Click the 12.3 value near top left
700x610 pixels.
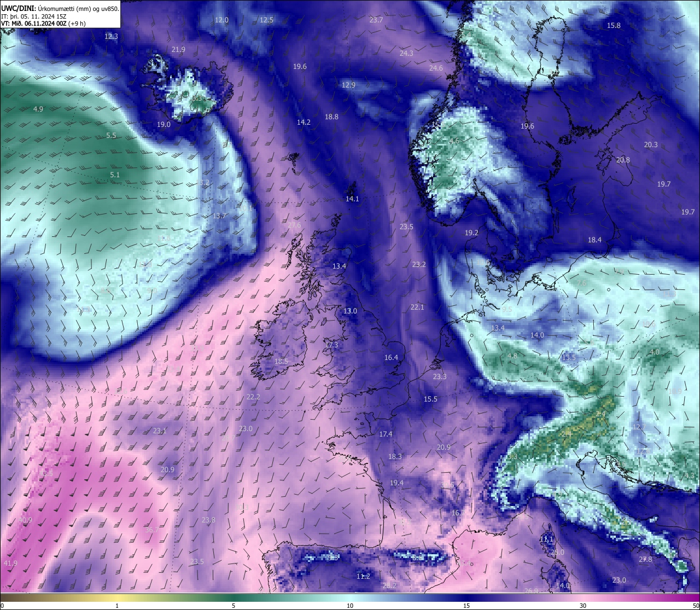click(111, 36)
